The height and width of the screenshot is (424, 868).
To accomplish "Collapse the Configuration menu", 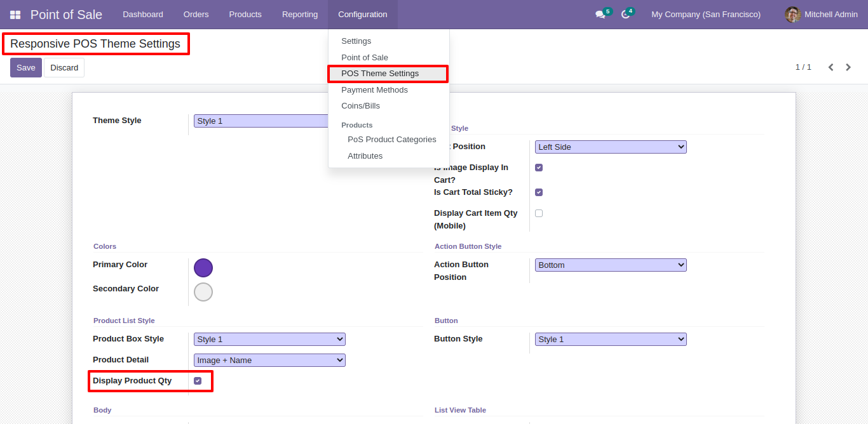I will (x=363, y=15).
